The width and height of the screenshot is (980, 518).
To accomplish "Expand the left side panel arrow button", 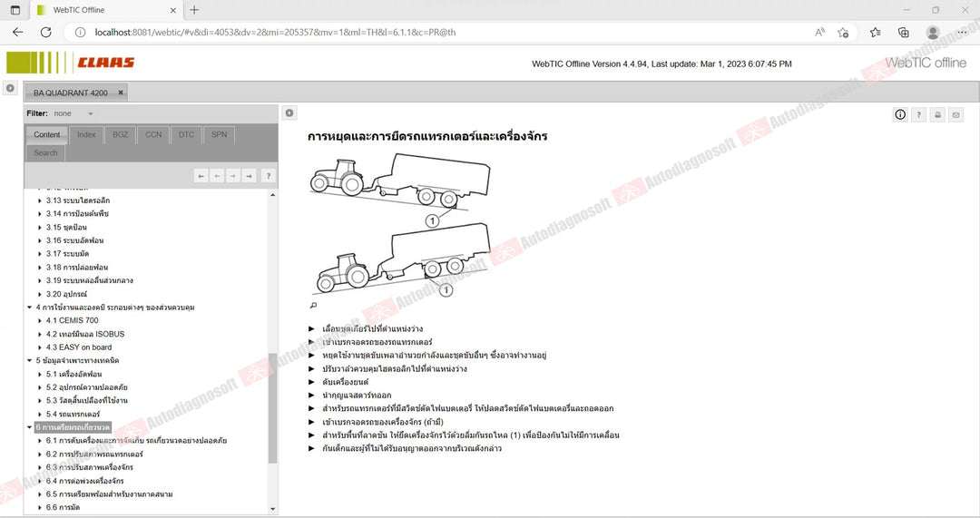I will click(10, 88).
